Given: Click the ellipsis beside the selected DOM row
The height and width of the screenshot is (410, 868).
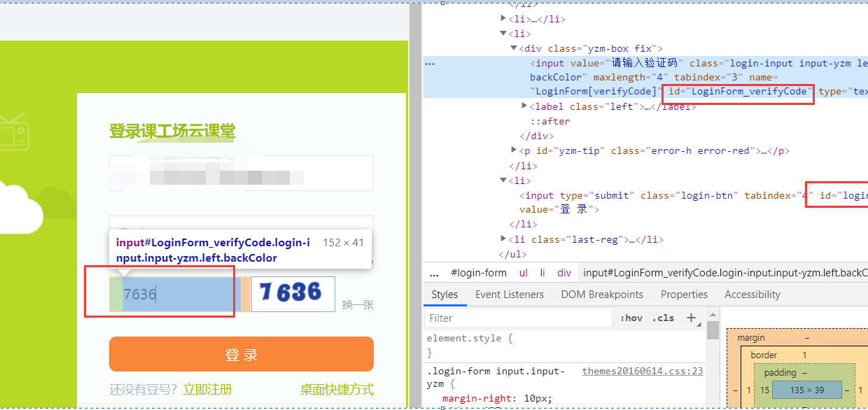Looking at the screenshot, I should point(430,63).
